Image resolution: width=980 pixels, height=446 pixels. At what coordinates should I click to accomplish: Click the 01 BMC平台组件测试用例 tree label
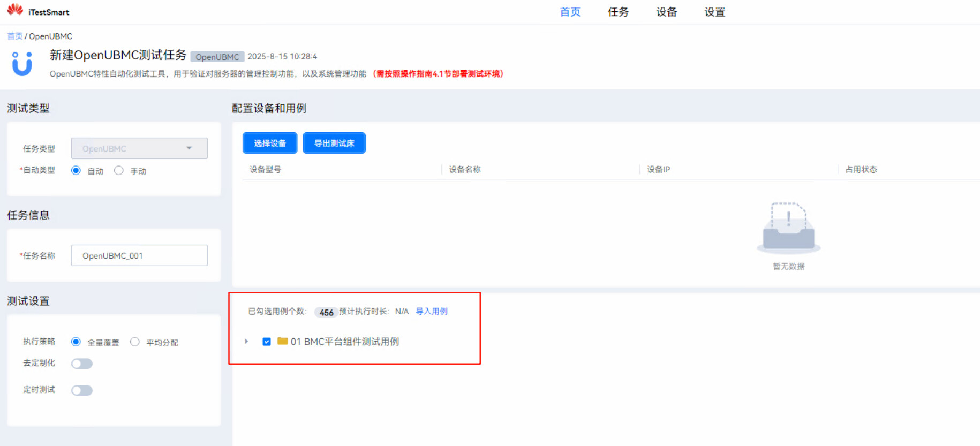[345, 342]
